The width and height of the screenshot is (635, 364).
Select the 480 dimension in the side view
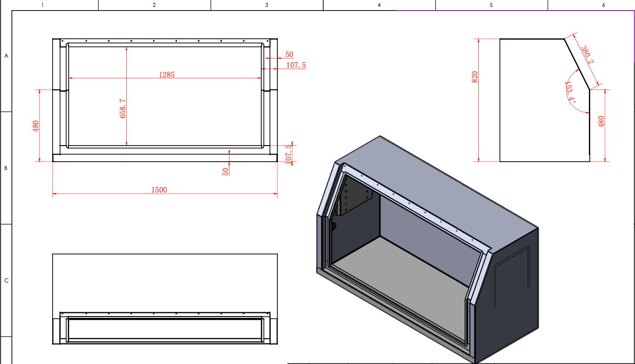click(601, 122)
